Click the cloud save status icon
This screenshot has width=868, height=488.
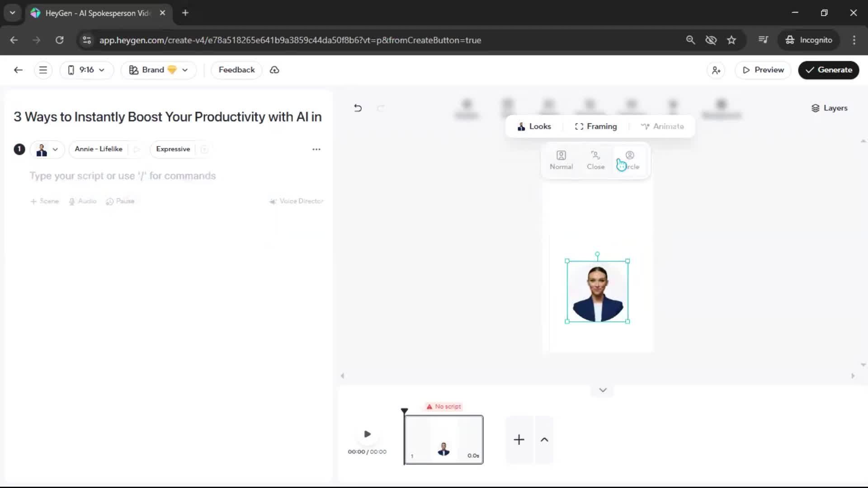point(274,70)
